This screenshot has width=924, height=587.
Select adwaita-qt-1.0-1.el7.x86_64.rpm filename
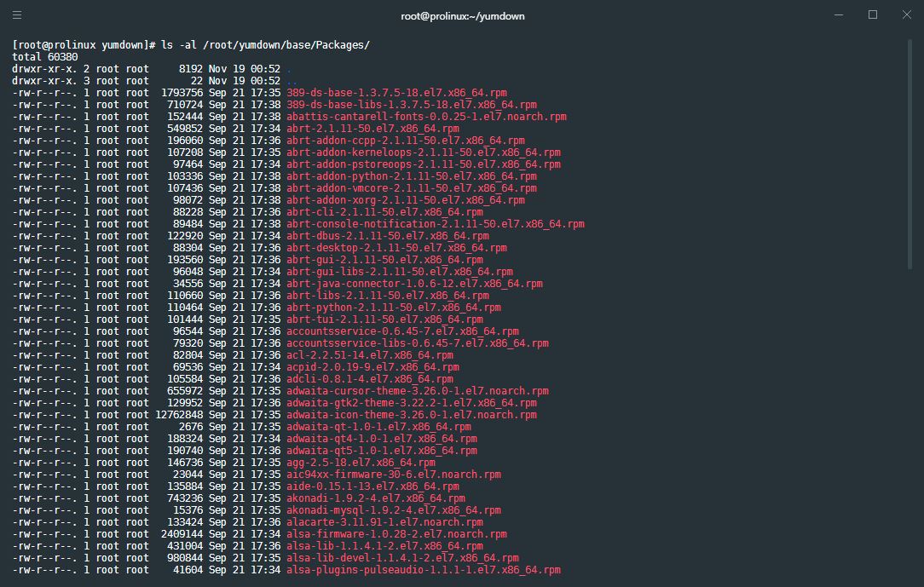[379, 426]
